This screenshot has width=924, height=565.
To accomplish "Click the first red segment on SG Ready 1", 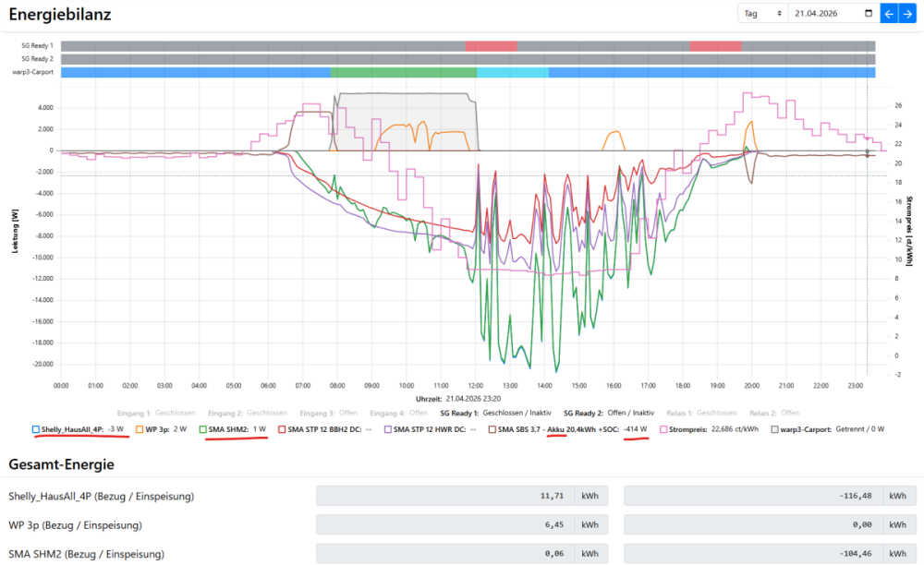I will 490,45.
